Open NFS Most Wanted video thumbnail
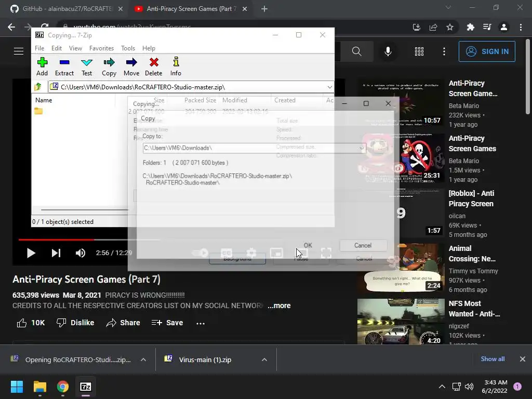Viewport: 532px width, 399px height. (x=401, y=322)
